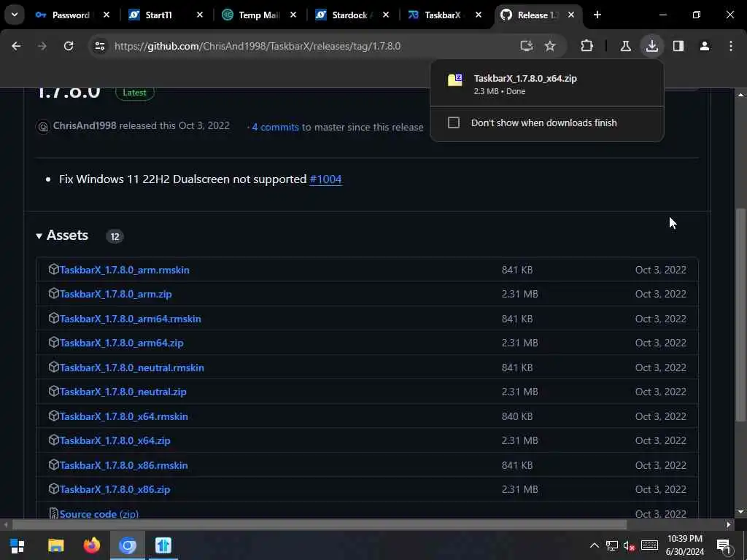Click the horizontal scrollbar thumb
The image size is (747, 560).
pyautogui.click(x=320, y=525)
